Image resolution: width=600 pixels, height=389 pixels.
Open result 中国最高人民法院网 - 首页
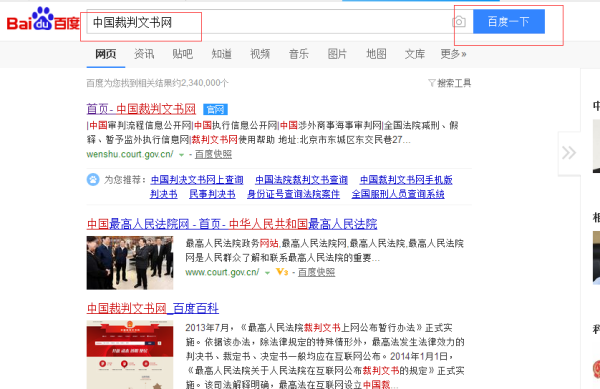pyautogui.click(x=232, y=224)
